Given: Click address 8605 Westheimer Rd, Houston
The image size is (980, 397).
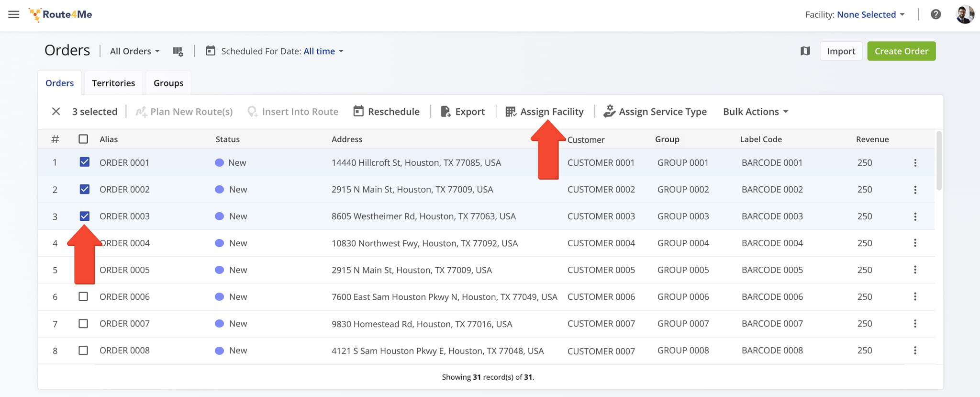Looking at the screenshot, I should (423, 216).
